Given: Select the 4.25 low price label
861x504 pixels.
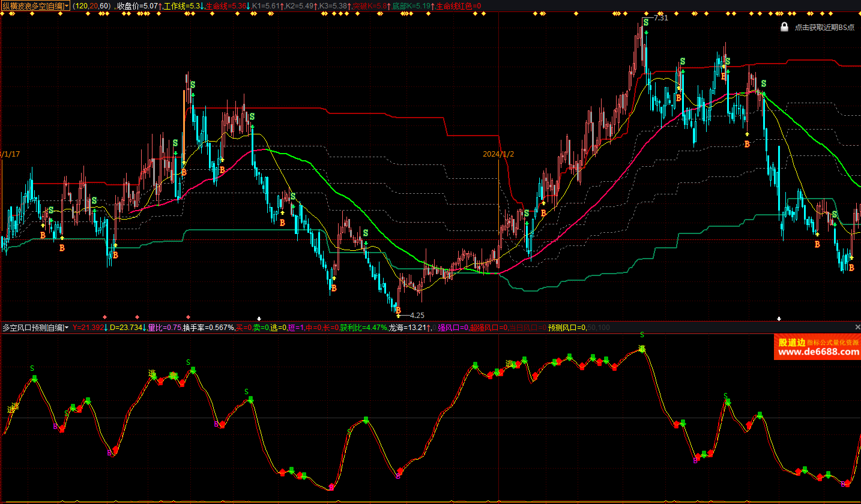Looking at the screenshot, I should pyautogui.click(x=417, y=315).
